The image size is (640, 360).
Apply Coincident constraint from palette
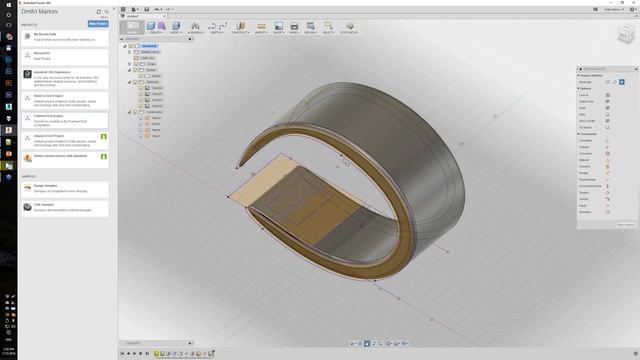[607, 140]
